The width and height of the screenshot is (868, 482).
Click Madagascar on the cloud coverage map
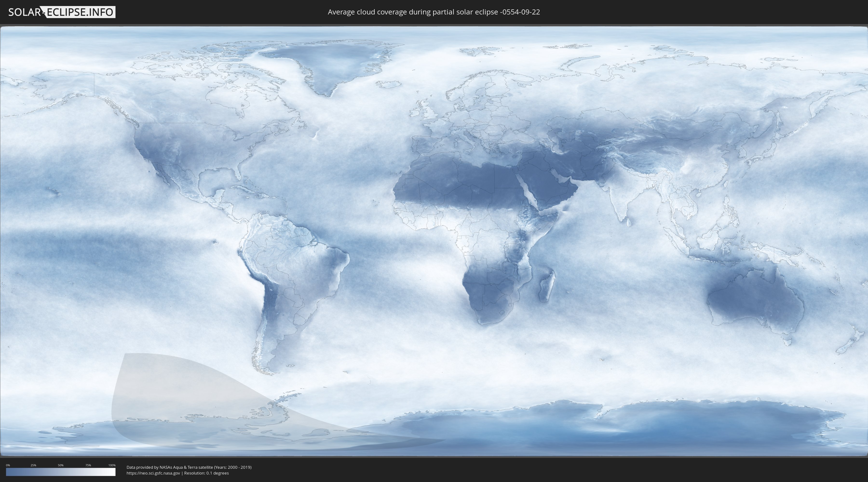pyautogui.click(x=547, y=286)
